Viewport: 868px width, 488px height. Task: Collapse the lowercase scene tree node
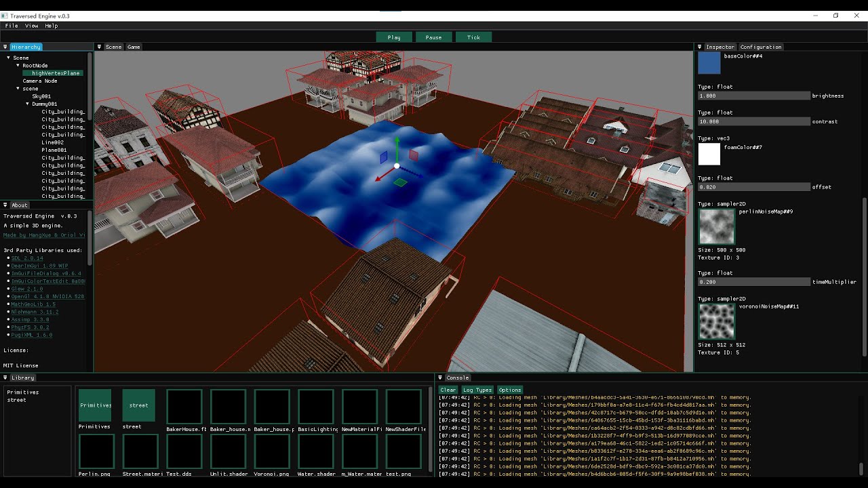18,89
